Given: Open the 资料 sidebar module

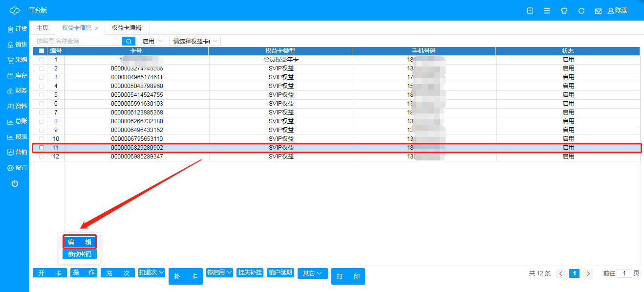Looking at the screenshot, I should click(17, 106).
